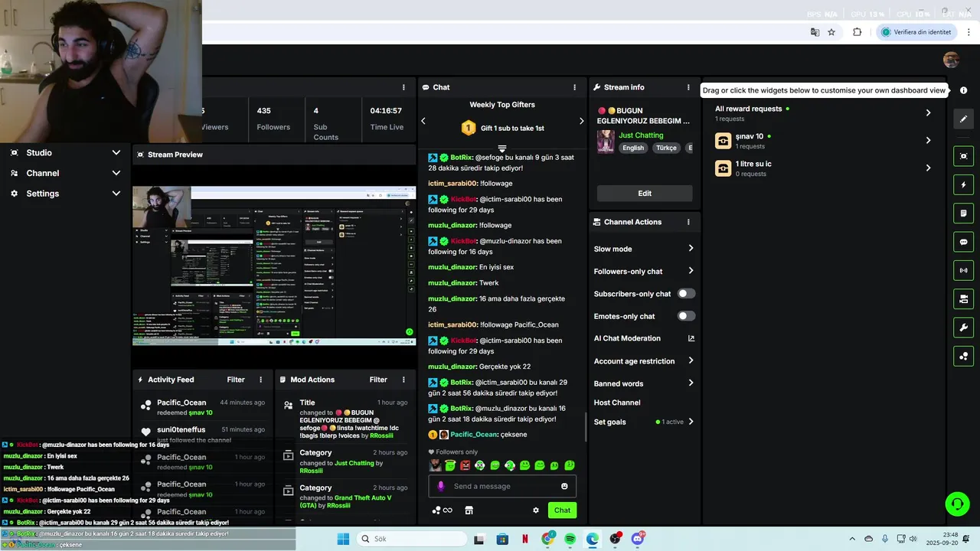The image size is (980, 551).
Task: Click the Stream Preview video thumbnail
Action: pos(274,266)
